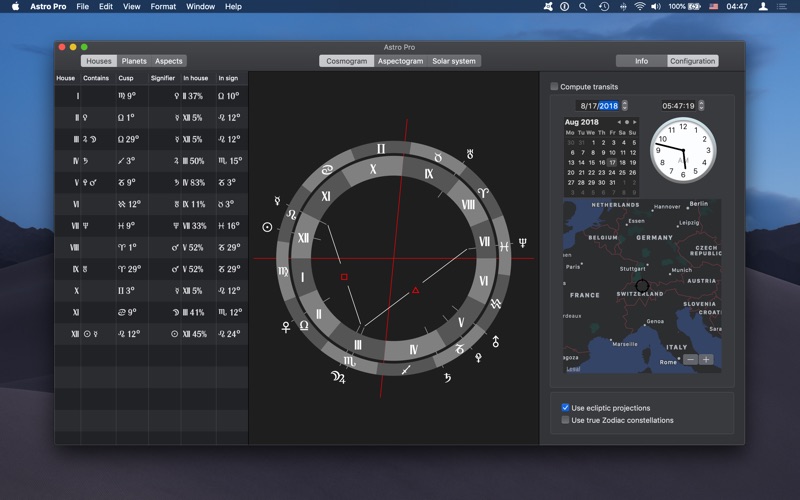This screenshot has width=800, height=500.
Task: Click the Sun symbol on the chart
Action: [267, 227]
